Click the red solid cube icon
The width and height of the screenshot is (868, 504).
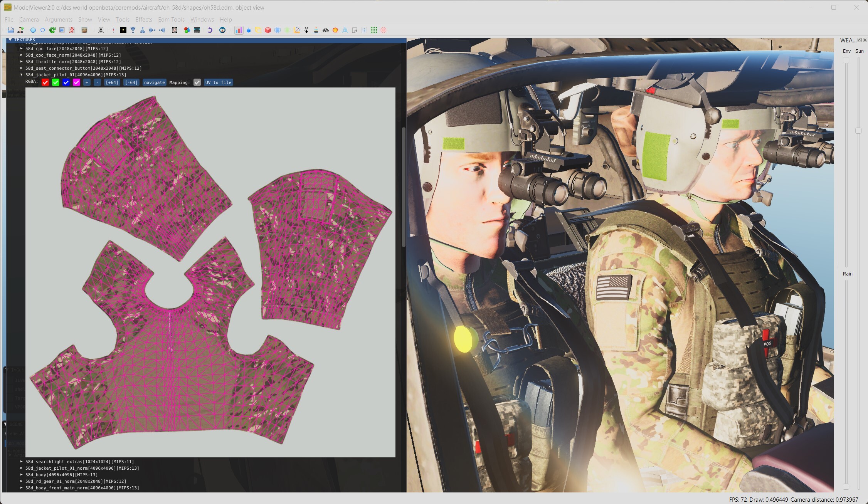pos(268,30)
